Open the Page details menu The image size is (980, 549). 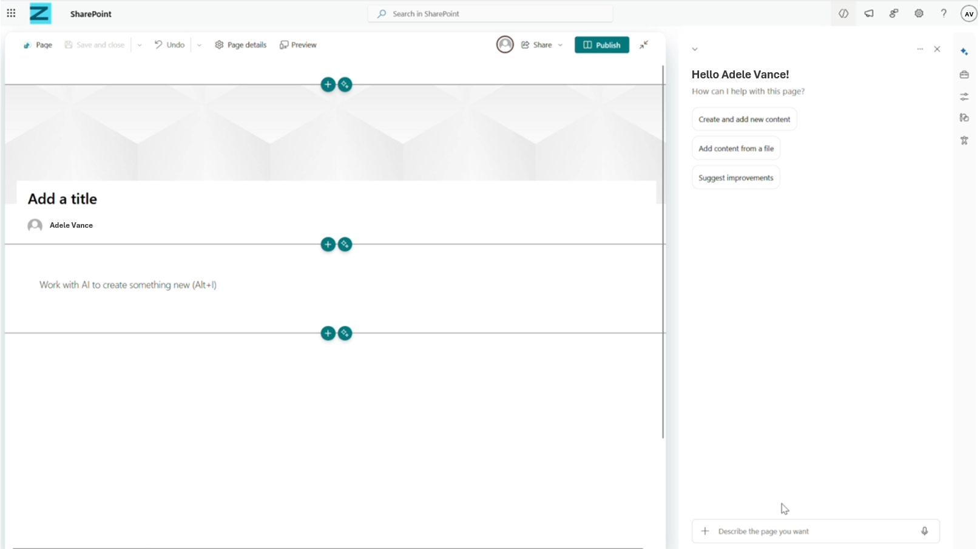[240, 44]
